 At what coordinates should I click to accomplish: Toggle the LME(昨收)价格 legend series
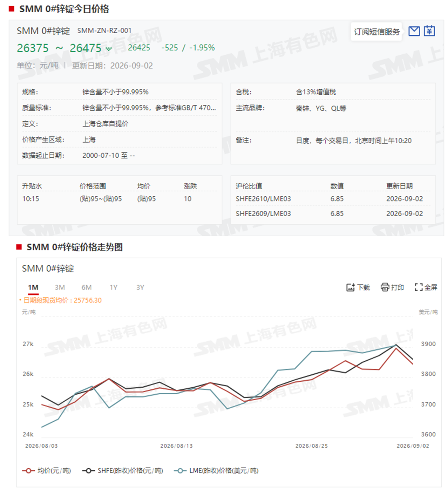(x=216, y=470)
